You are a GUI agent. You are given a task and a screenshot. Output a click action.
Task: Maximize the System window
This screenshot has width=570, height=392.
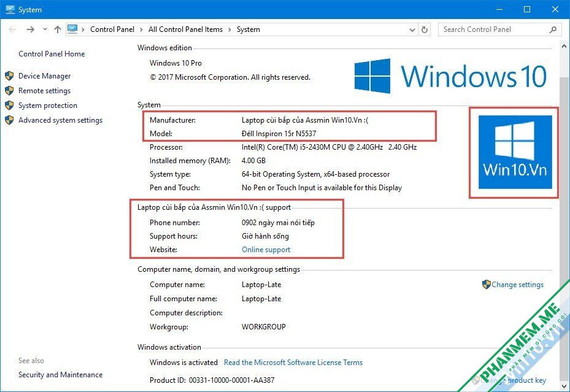(x=526, y=9)
